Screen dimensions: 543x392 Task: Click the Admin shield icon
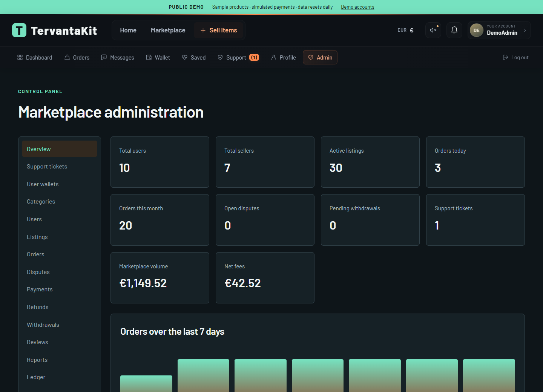311,57
